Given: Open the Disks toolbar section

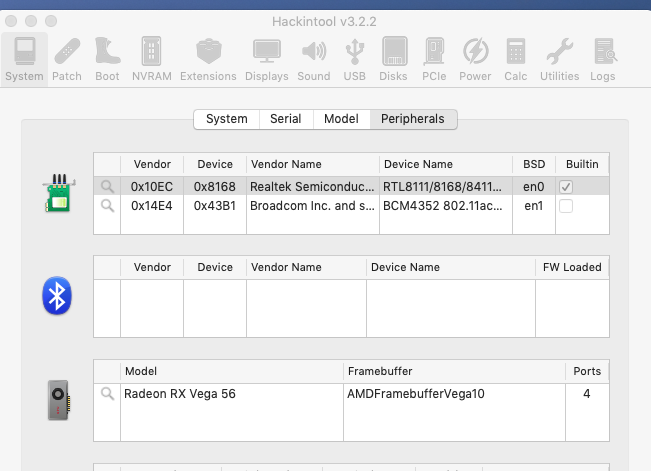Looking at the screenshot, I should click(394, 59).
